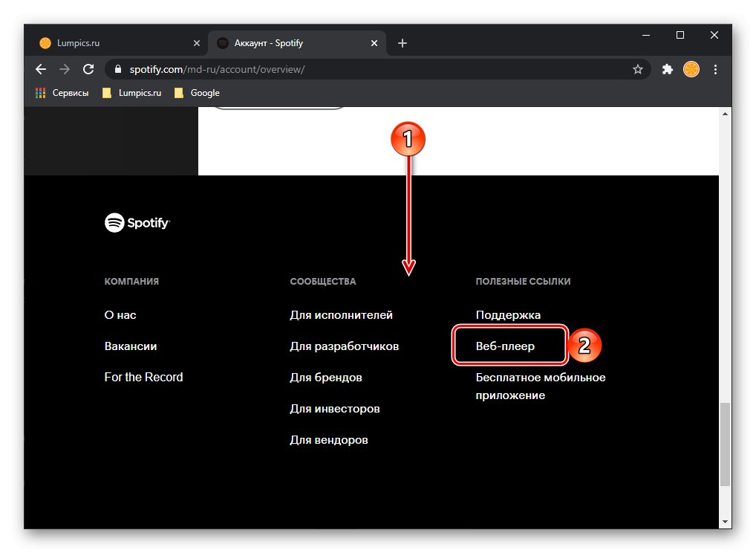Open the Для исполнителей link
This screenshot has width=756, height=553.
(342, 315)
